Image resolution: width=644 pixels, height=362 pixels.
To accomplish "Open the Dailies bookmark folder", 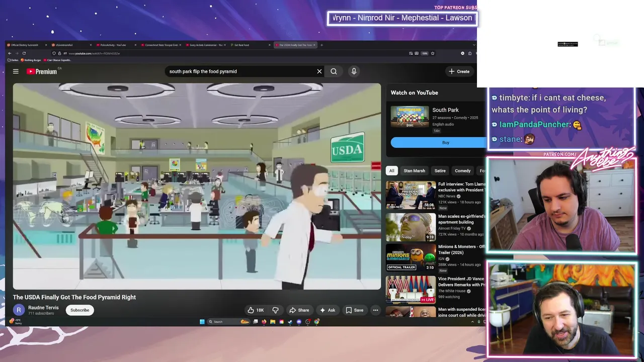I will pyautogui.click(x=13, y=60).
